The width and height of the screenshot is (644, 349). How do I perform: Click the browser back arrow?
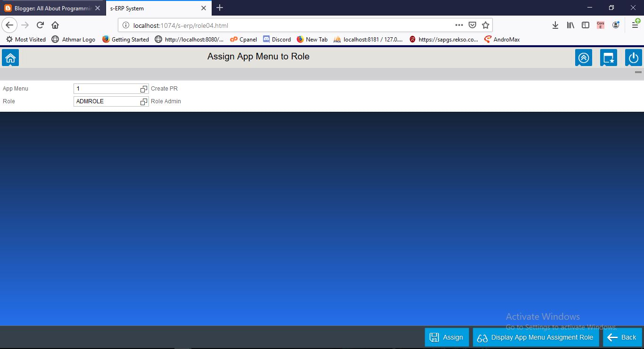(10, 25)
